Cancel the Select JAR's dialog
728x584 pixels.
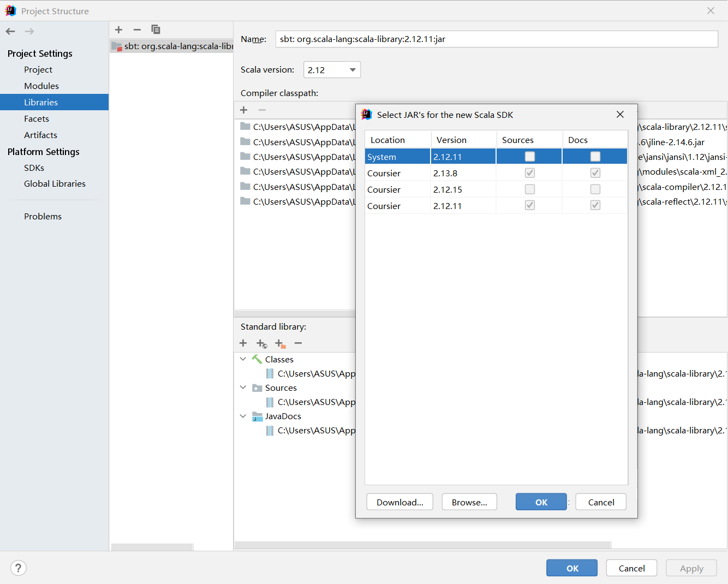(x=601, y=502)
